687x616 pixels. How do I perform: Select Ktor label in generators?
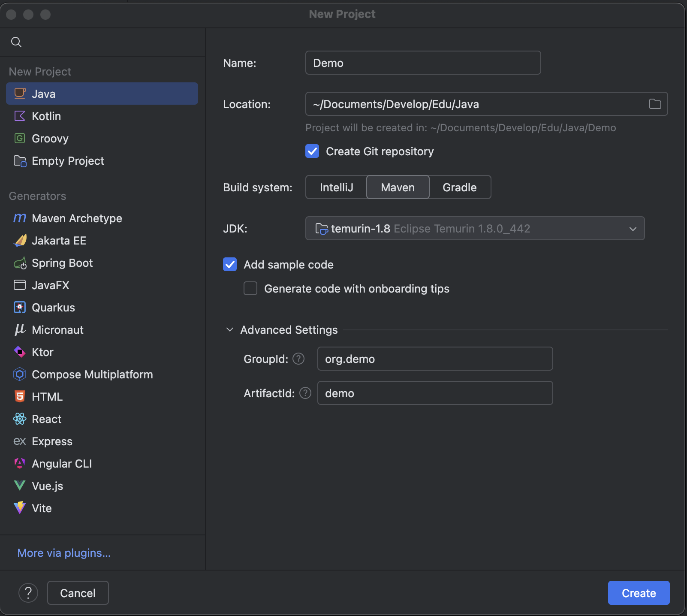point(42,352)
